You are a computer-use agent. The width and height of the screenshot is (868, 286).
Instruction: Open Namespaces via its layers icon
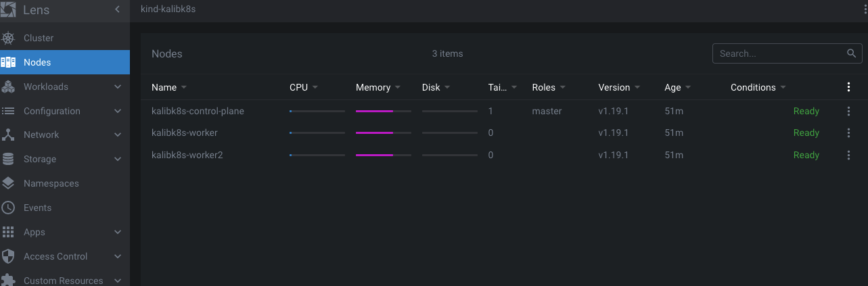pos(8,183)
